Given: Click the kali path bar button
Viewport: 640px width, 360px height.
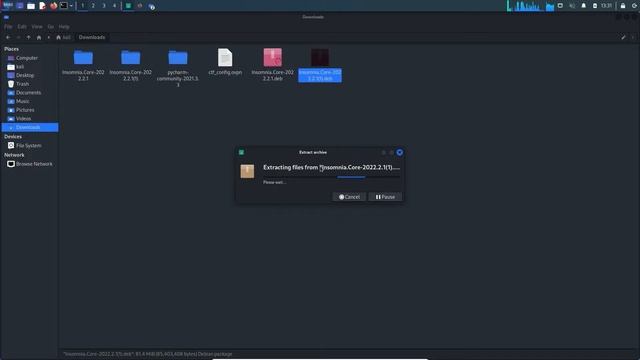Looking at the screenshot, I should [x=63, y=37].
